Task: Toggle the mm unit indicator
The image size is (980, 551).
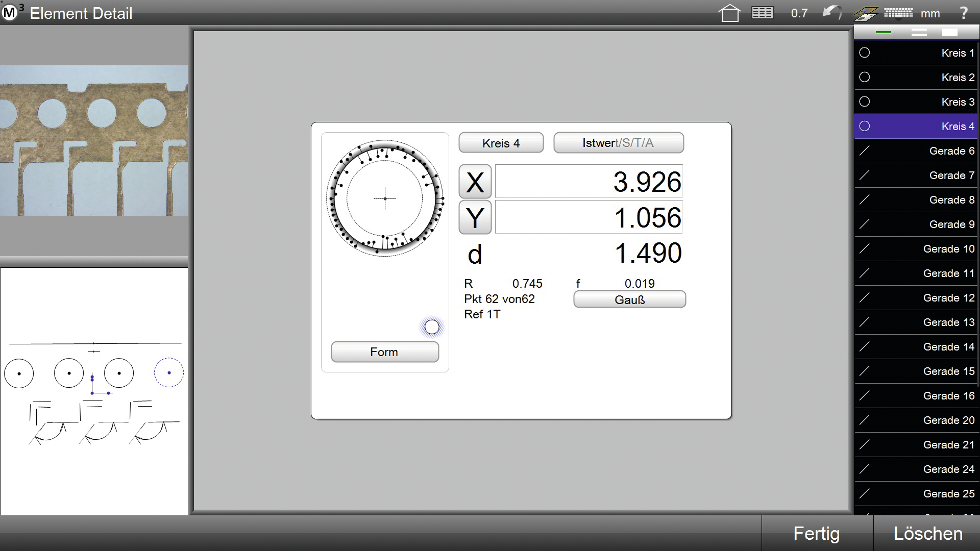Action: [930, 14]
